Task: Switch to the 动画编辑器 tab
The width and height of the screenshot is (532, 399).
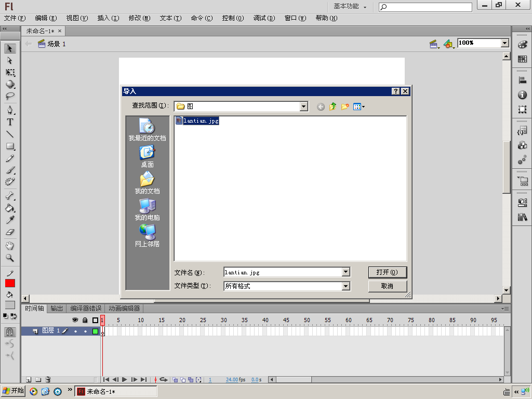Action: click(124, 309)
